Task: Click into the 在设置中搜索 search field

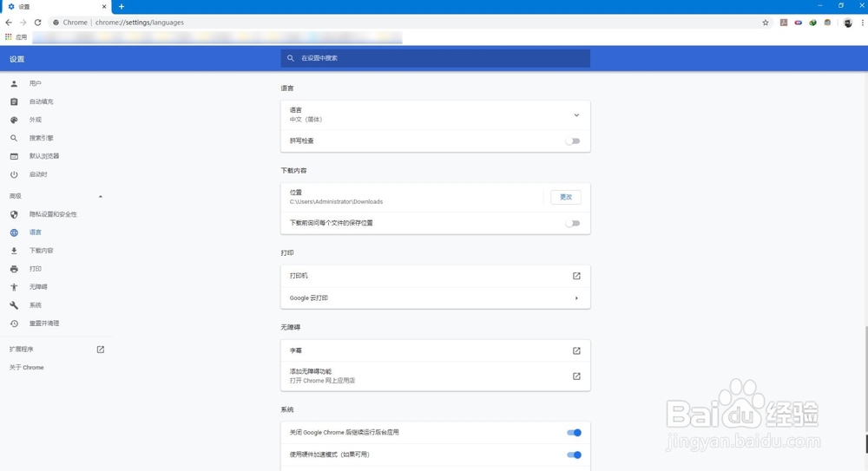Action: 435,58
